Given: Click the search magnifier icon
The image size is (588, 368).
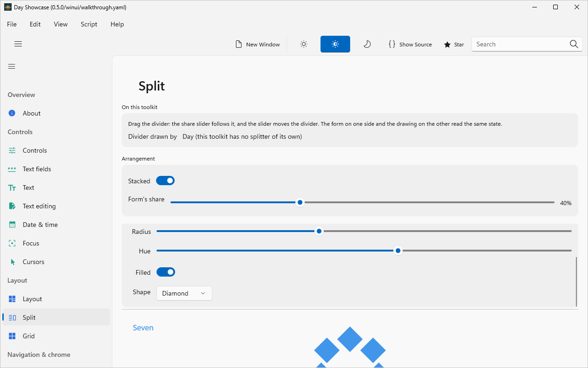Looking at the screenshot, I should [574, 44].
